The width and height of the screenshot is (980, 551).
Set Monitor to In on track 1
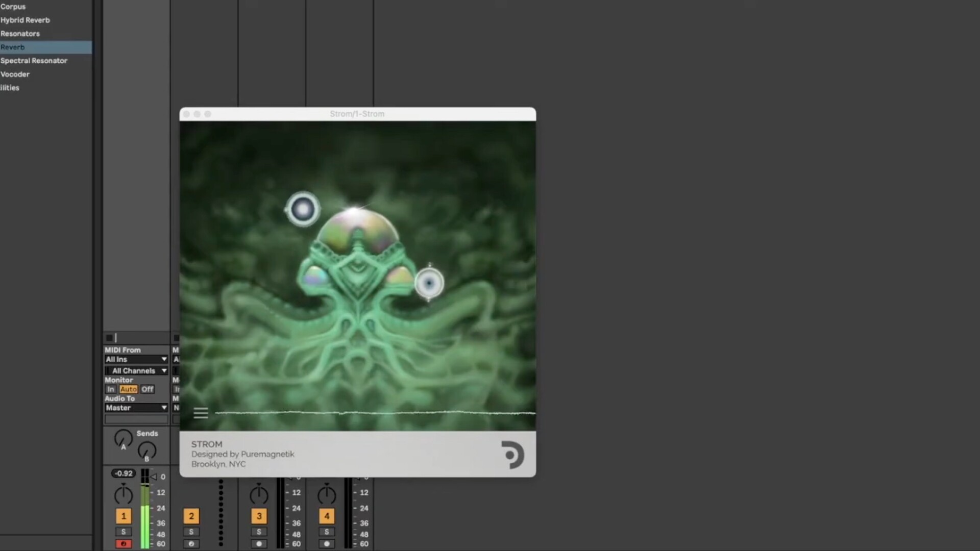[x=111, y=389]
